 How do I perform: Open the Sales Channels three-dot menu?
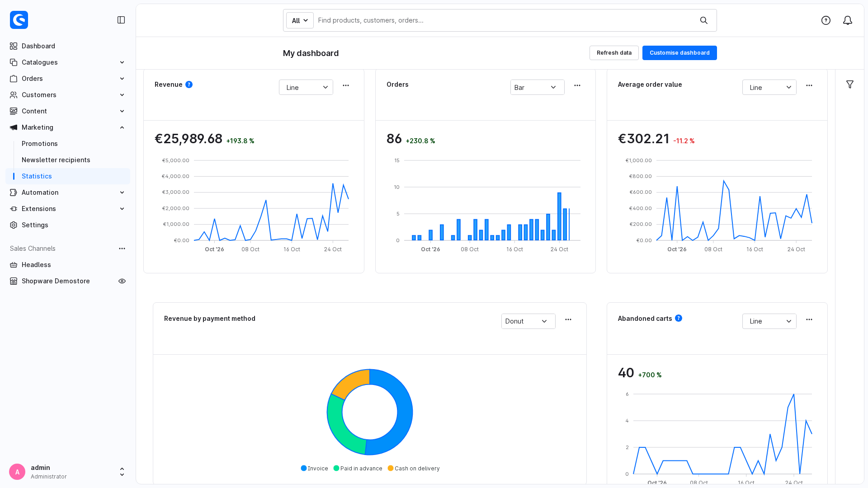pos(122,249)
